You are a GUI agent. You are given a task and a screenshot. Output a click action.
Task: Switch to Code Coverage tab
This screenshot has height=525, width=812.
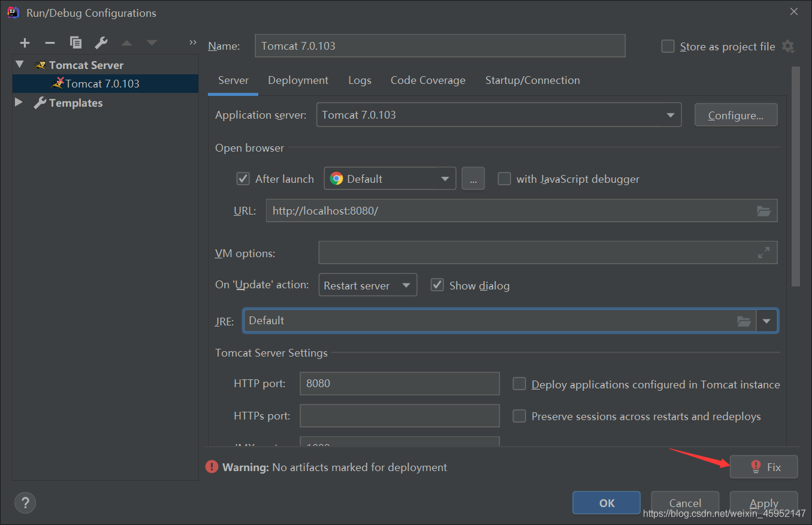pos(428,80)
